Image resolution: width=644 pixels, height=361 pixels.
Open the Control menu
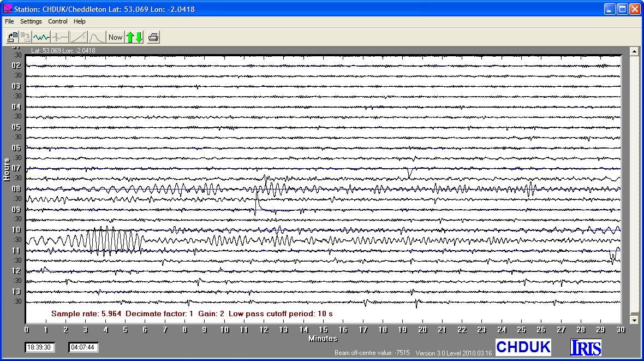coord(57,21)
